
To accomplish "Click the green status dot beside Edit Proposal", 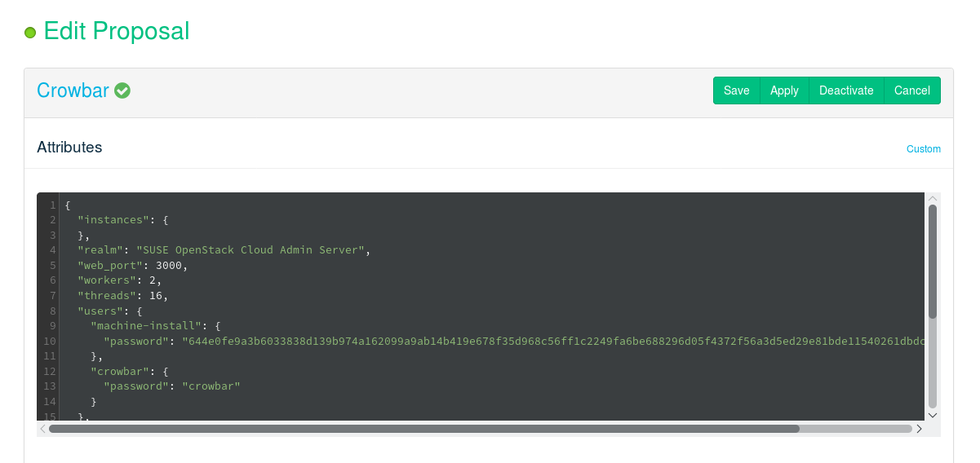I will point(30,33).
